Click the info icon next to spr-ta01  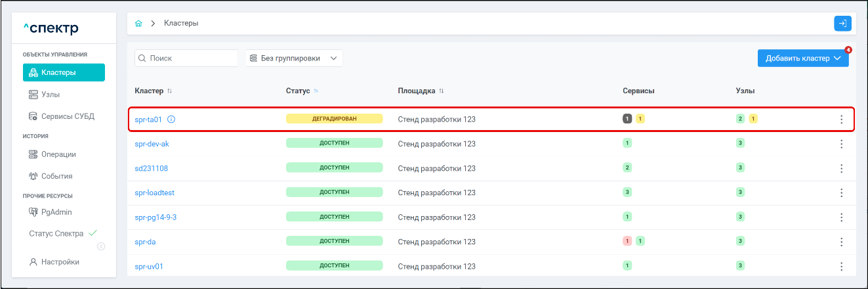[171, 120]
